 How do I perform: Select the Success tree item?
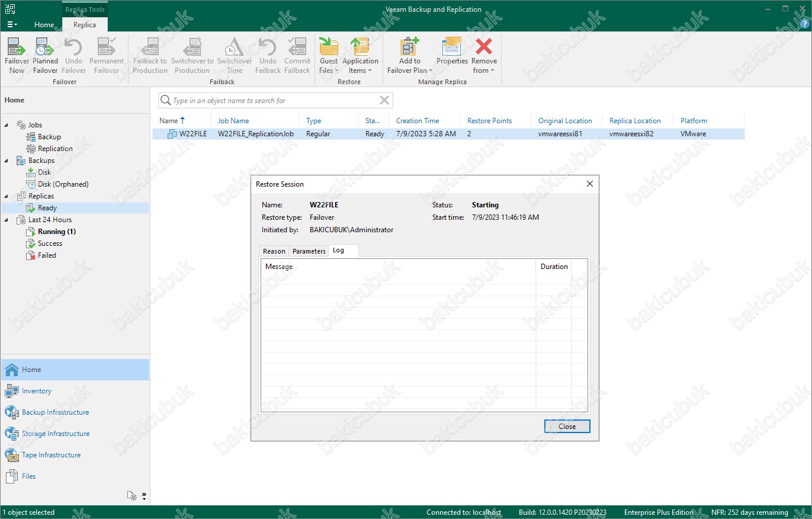click(50, 244)
